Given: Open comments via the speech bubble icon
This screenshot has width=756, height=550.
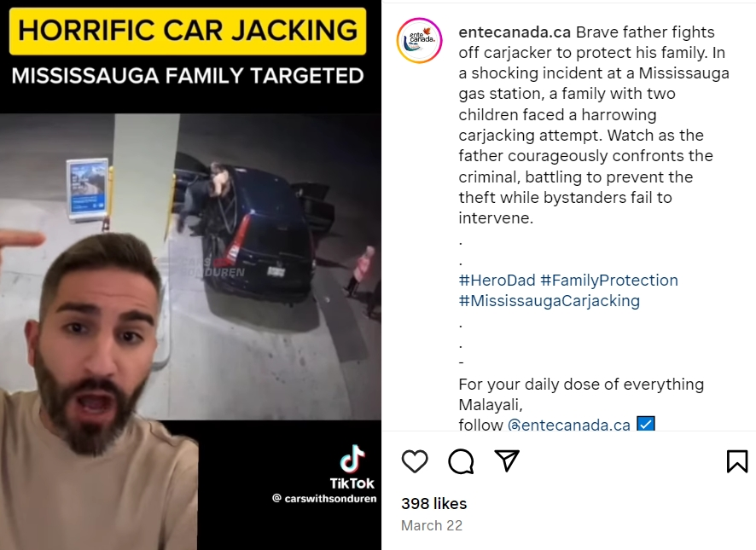Looking at the screenshot, I should (461, 461).
